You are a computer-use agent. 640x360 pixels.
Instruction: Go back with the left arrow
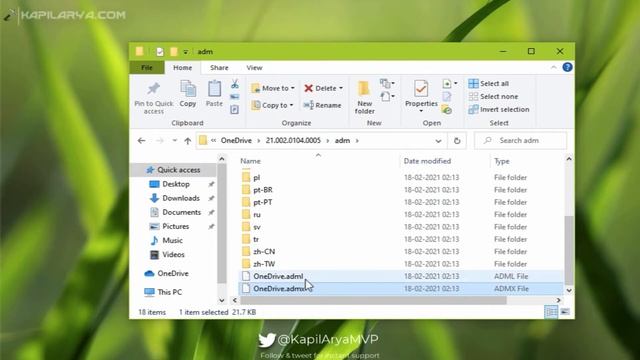(141, 141)
